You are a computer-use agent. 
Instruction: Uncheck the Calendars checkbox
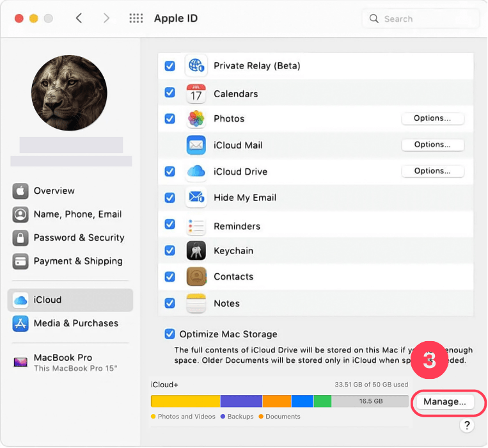[x=170, y=92]
